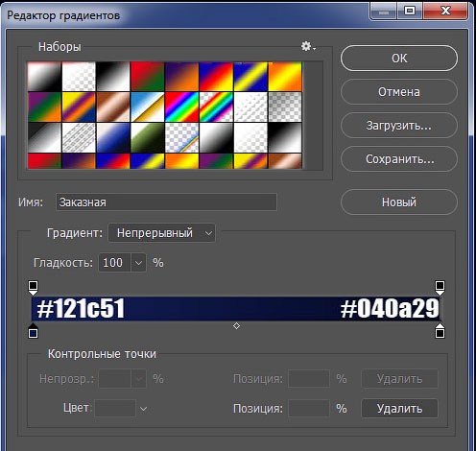
Task: Open the Загрузить... load dialog
Action: point(399,126)
